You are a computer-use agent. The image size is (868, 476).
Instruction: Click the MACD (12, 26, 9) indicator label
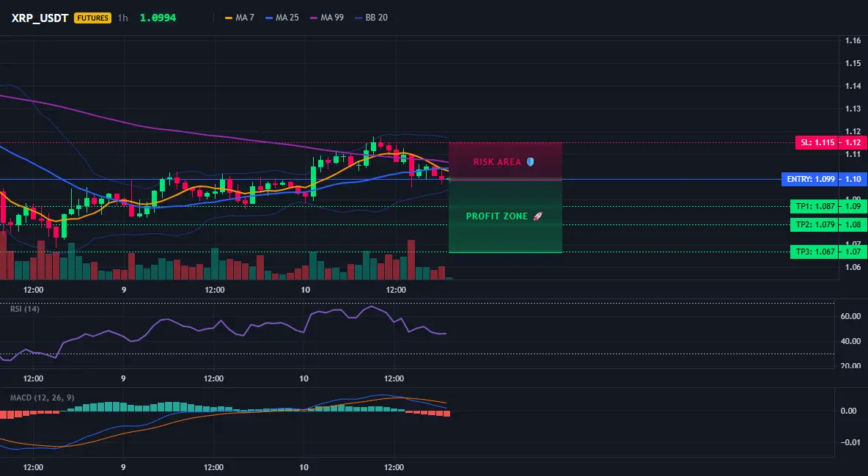coord(42,398)
